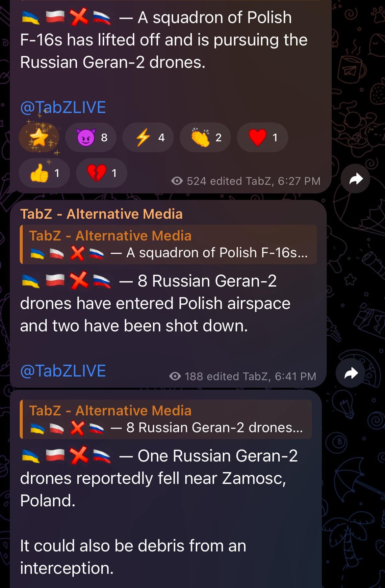Viewport: 385px width, 588px height.
Task: Select the drones entered Polish airspace message
Action: 155,303
